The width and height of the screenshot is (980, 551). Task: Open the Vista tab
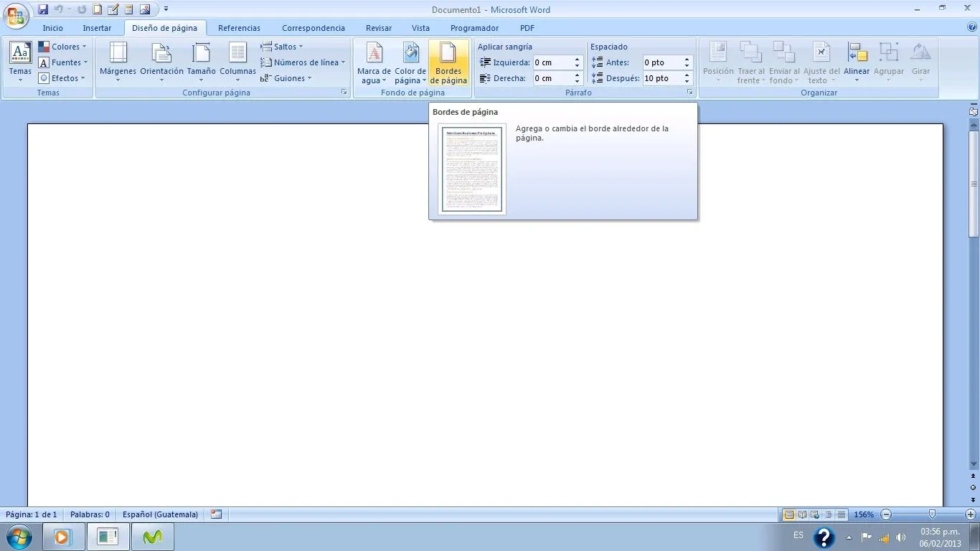tap(421, 28)
